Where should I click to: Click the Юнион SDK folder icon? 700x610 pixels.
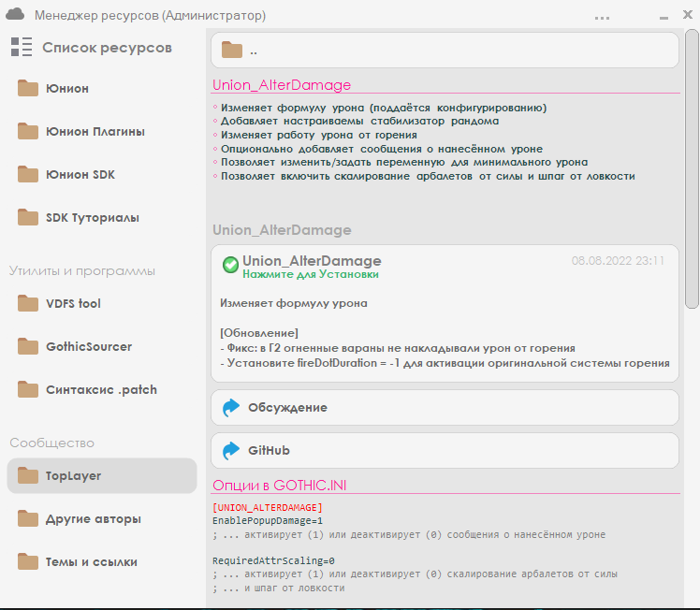pyautogui.click(x=28, y=174)
